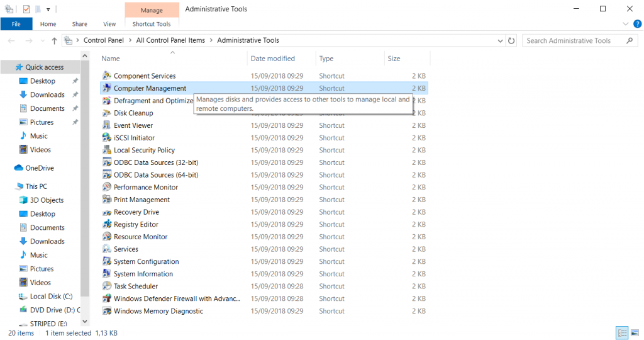This screenshot has width=644, height=340.
Task: Click the Performance Monitor icon
Action: coord(107,186)
